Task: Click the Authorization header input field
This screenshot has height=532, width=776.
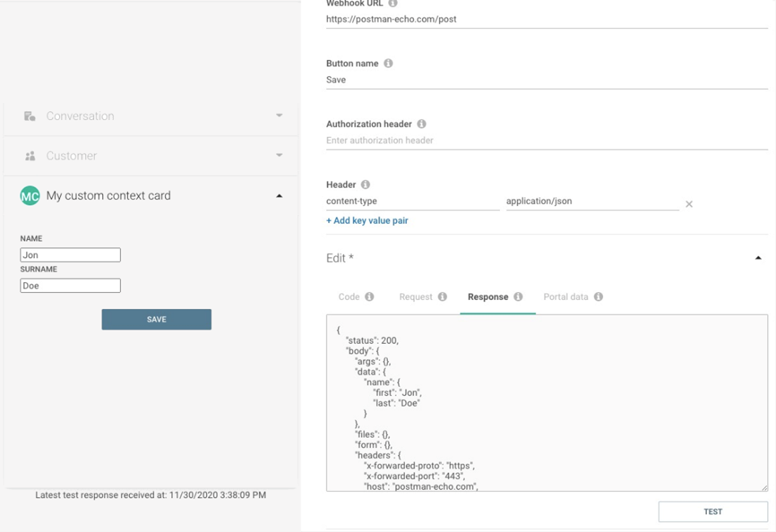Action: pos(547,140)
